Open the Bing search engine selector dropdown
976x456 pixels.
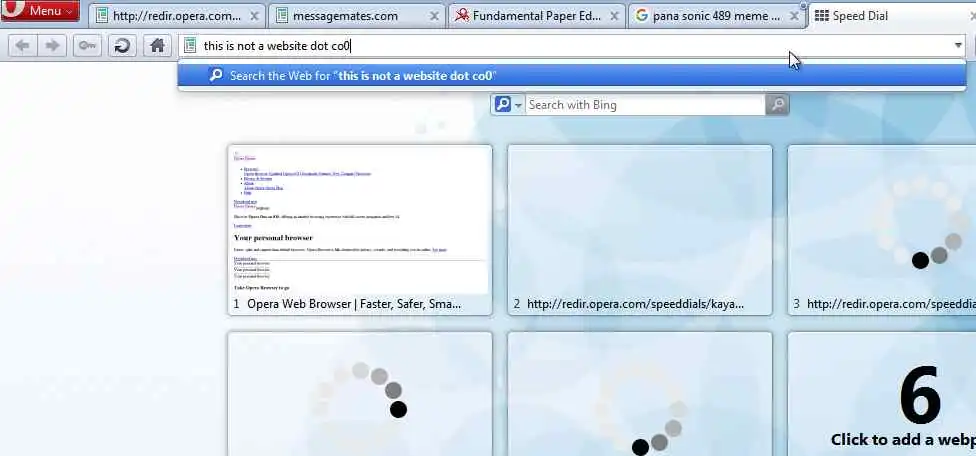pyautogui.click(x=508, y=105)
